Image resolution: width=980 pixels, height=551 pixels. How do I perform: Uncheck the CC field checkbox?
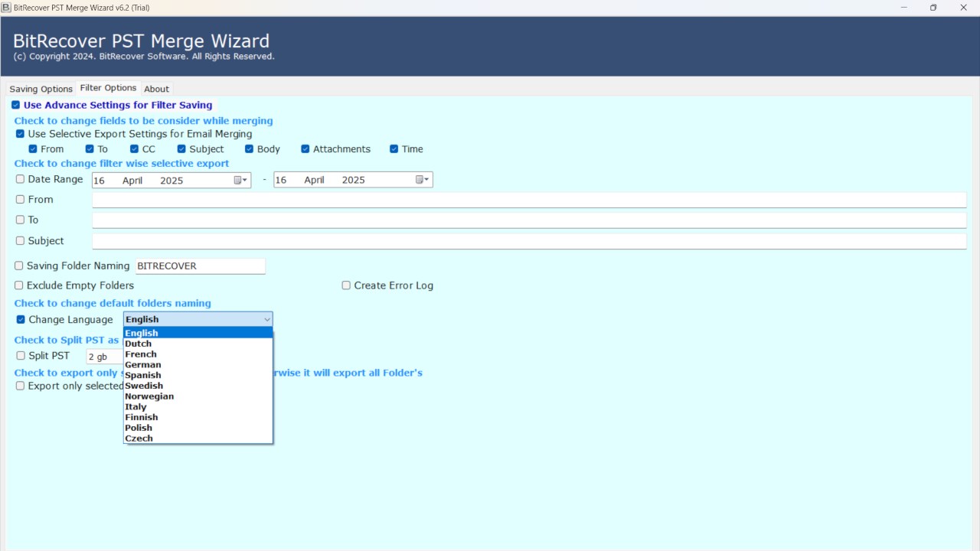click(x=134, y=149)
